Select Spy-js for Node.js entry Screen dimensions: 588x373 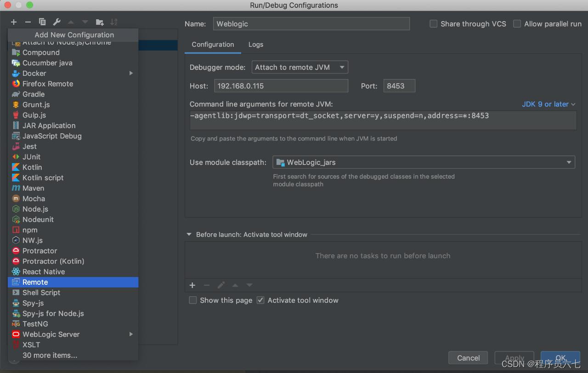click(73, 313)
